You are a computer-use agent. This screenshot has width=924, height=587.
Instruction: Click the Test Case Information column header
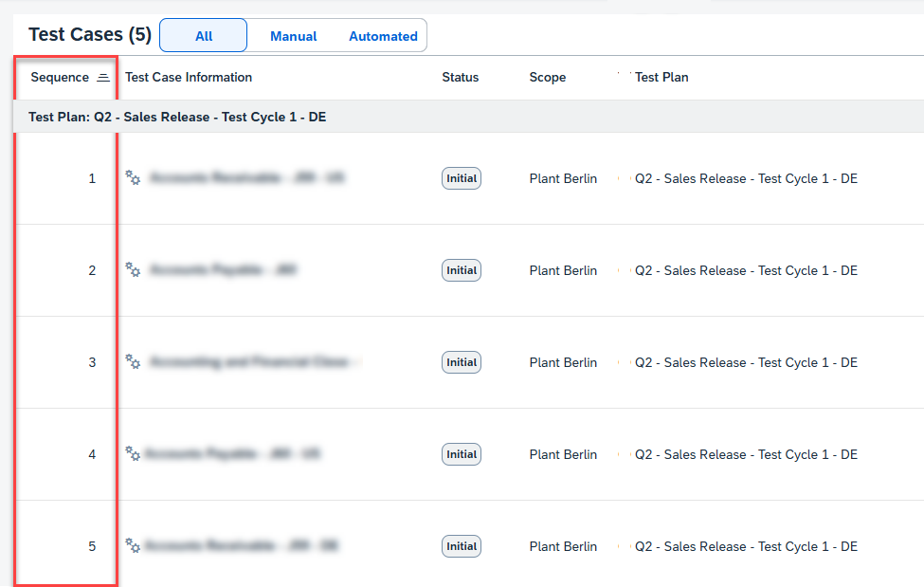[189, 77]
